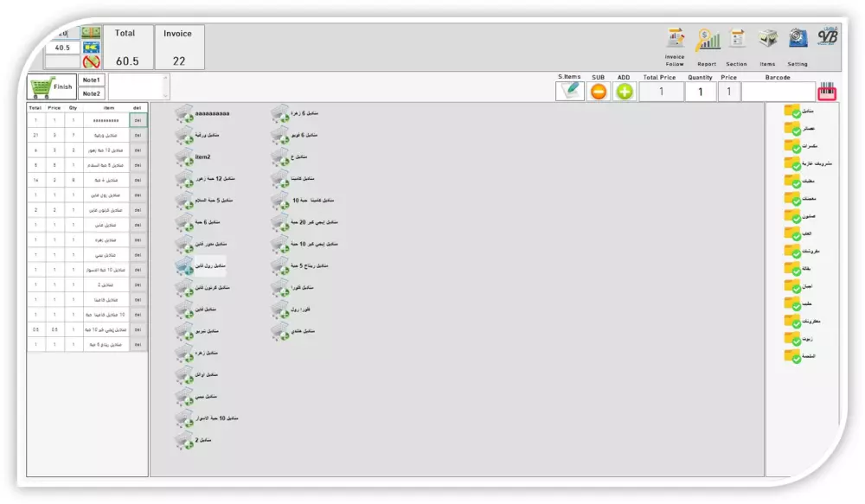The image size is (865, 504).
Task: Open the Setting icon
Action: tap(798, 47)
